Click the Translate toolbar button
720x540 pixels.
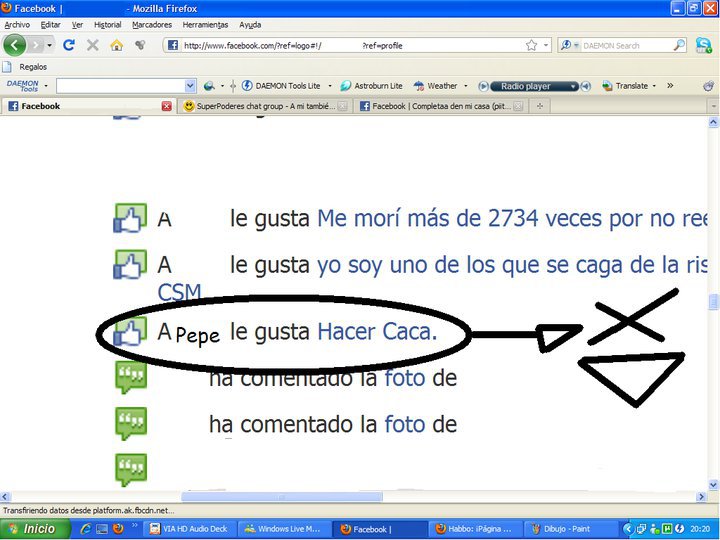(x=625, y=86)
